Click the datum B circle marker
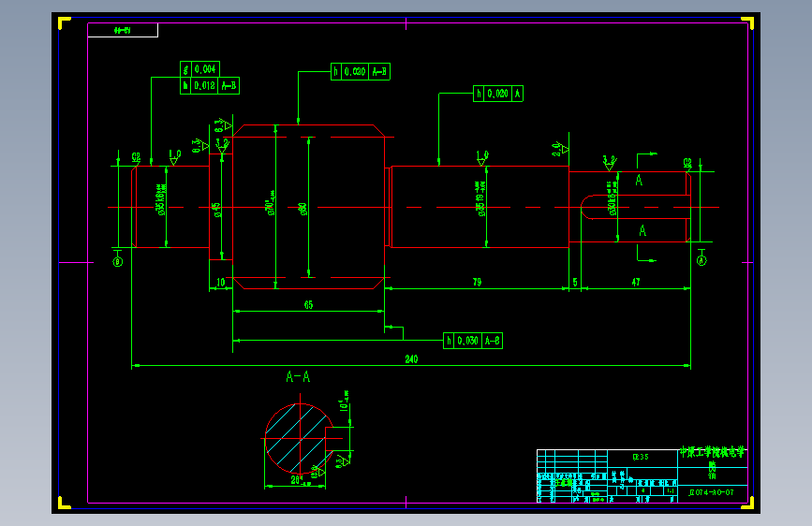Image resolution: width=812 pixels, height=526 pixels. point(118,262)
